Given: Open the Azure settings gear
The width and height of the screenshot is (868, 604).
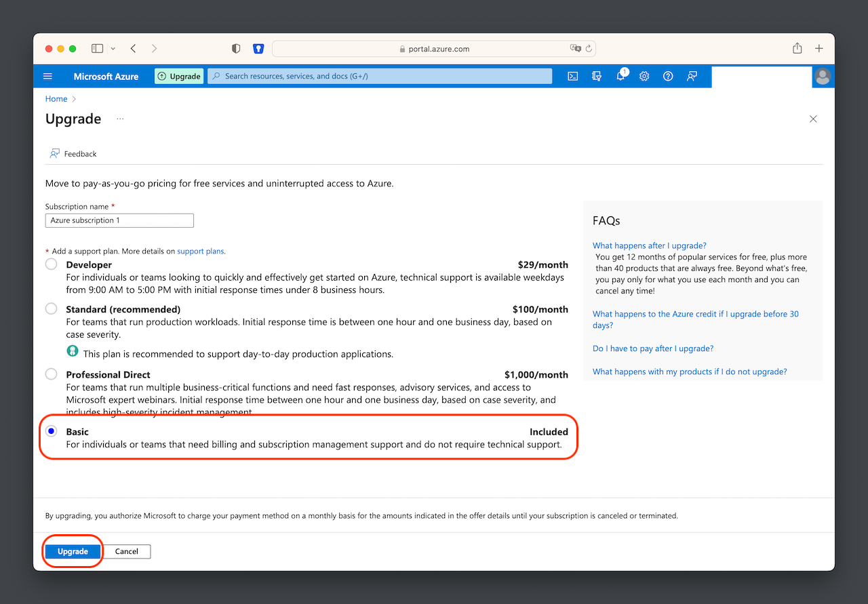Looking at the screenshot, I should (644, 77).
